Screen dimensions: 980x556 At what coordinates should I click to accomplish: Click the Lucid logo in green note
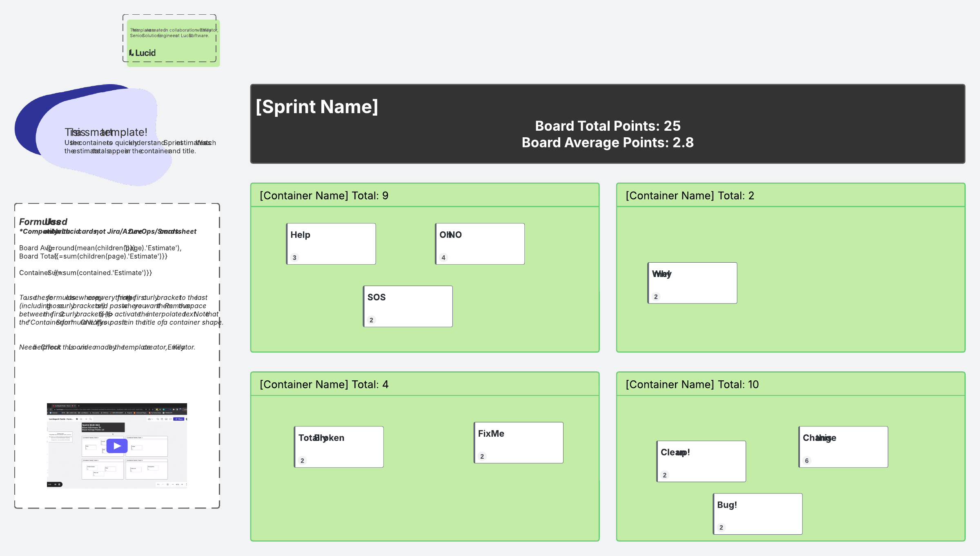(143, 53)
